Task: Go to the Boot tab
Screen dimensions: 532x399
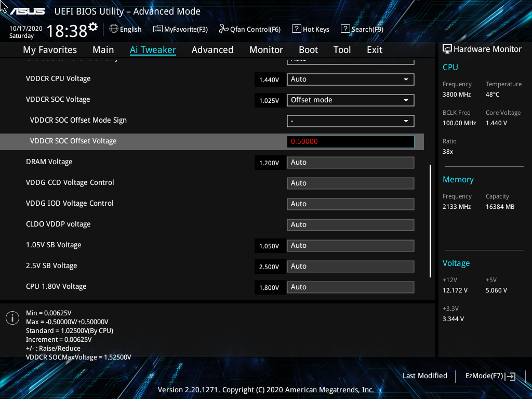Action: 309,50
